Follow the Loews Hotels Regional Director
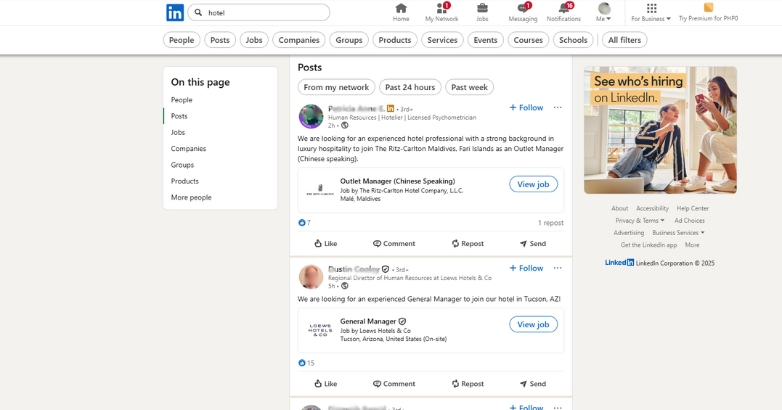Image resolution: width=782 pixels, height=410 pixels. point(526,268)
